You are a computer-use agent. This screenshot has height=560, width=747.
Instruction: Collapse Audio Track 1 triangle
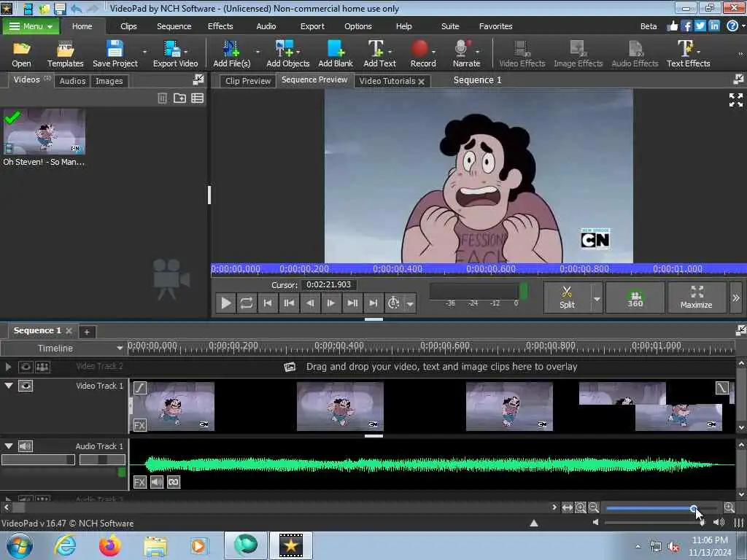coord(9,446)
